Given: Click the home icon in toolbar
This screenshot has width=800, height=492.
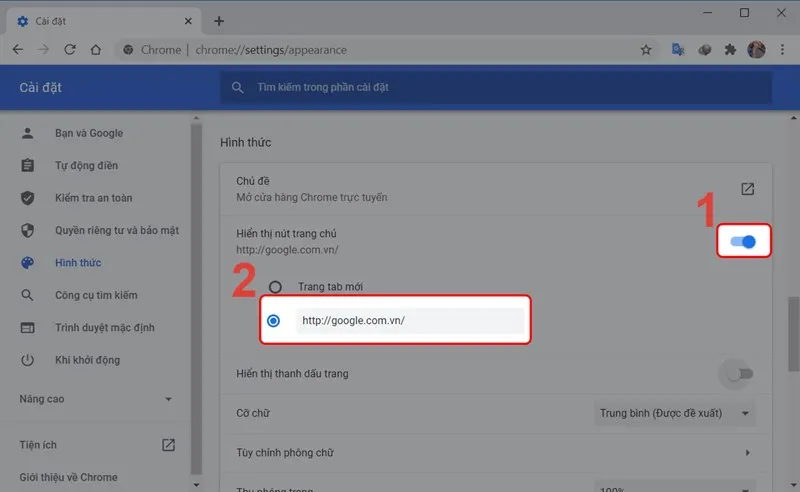Looking at the screenshot, I should pyautogui.click(x=95, y=49).
